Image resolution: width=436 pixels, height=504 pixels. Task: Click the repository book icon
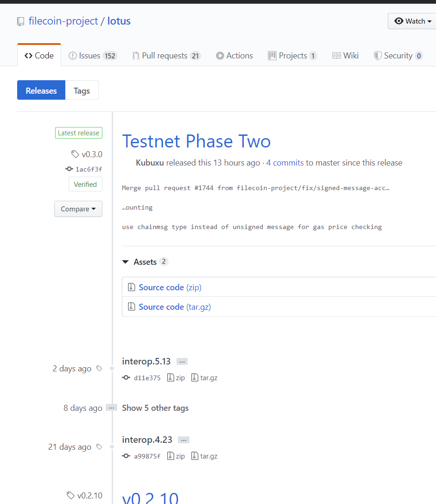[20, 21]
